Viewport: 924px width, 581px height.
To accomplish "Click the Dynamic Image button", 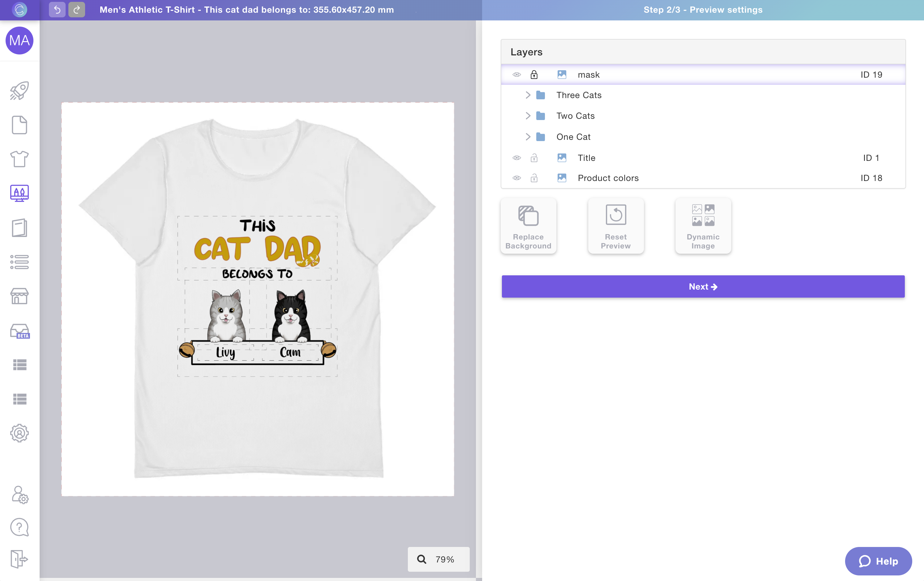I will click(x=703, y=226).
